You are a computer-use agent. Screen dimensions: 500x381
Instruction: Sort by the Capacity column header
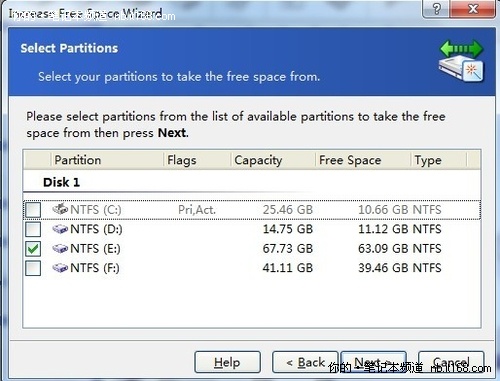(x=273, y=160)
